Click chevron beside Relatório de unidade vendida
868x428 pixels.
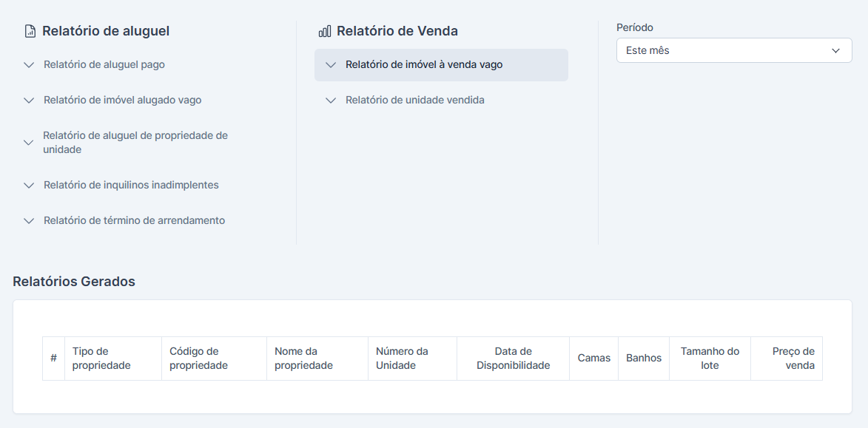pos(331,101)
